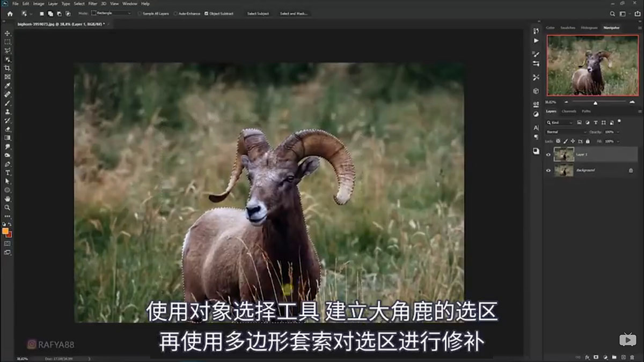
Task: Open the Mode dropdown showing Rectangle
Action: 111,12
